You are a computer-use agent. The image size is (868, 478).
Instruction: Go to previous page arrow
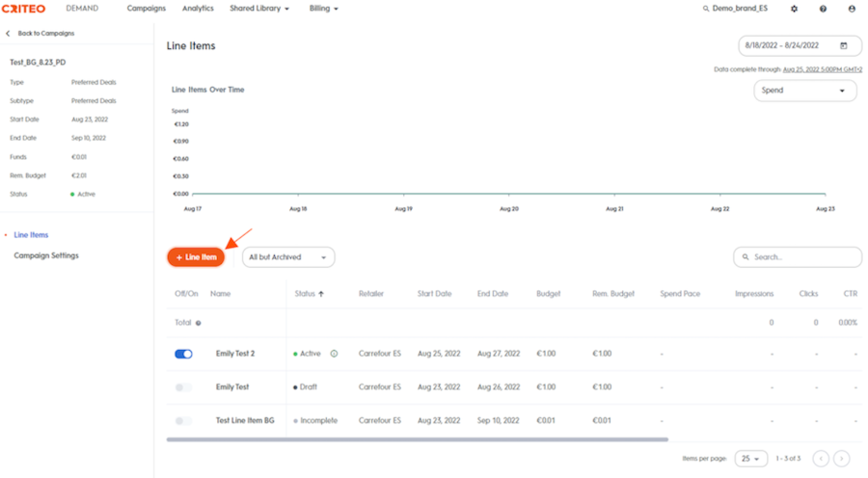tap(821, 459)
